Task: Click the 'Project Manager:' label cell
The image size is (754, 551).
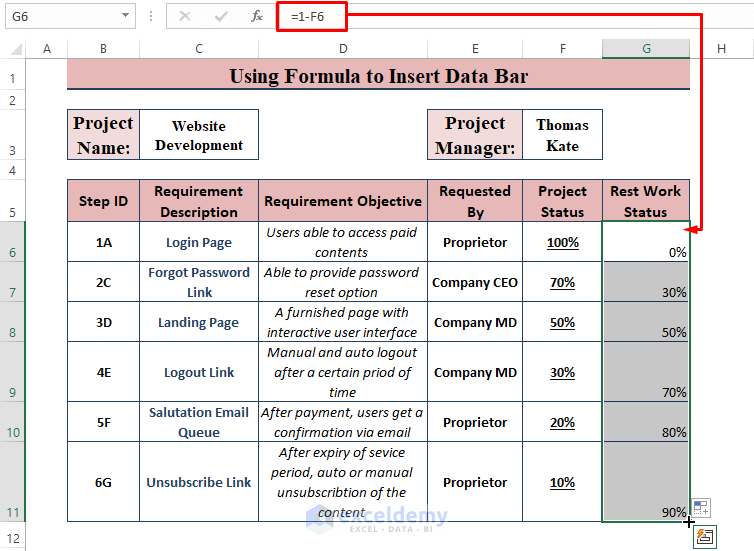Action: click(x=475, y=135)
